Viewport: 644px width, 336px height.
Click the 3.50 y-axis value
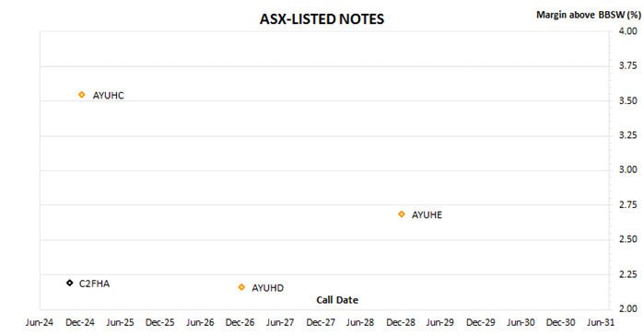click(x=628, y=100)
